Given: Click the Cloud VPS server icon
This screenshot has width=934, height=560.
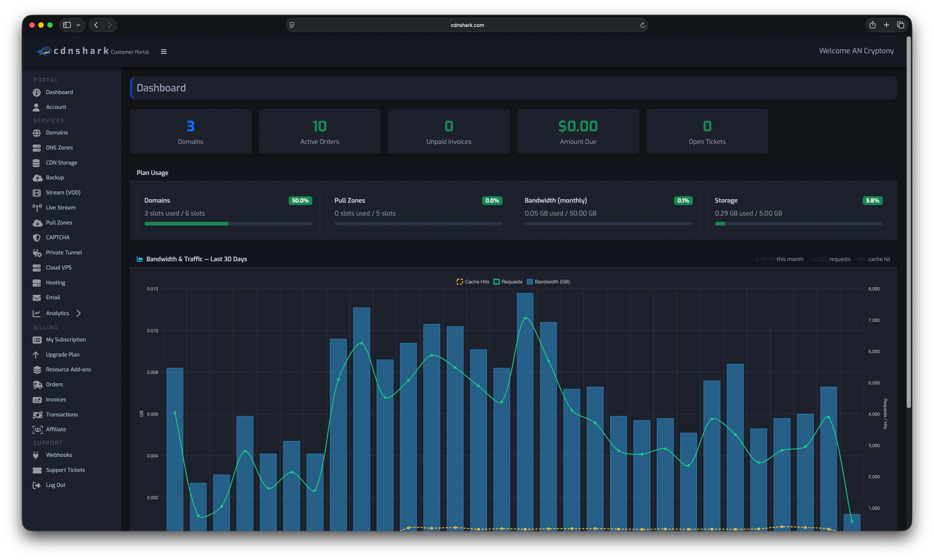Looking at the screenshot, I should click(37, 268).
